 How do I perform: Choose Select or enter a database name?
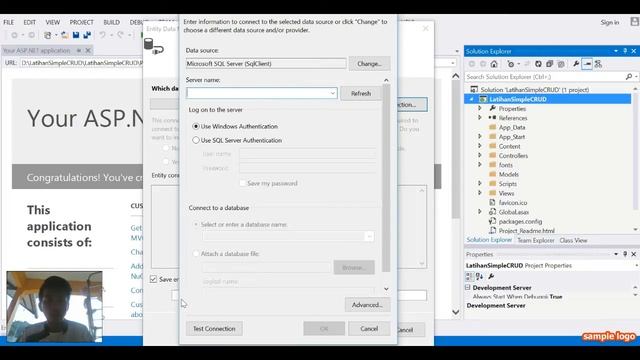point(196,224)
